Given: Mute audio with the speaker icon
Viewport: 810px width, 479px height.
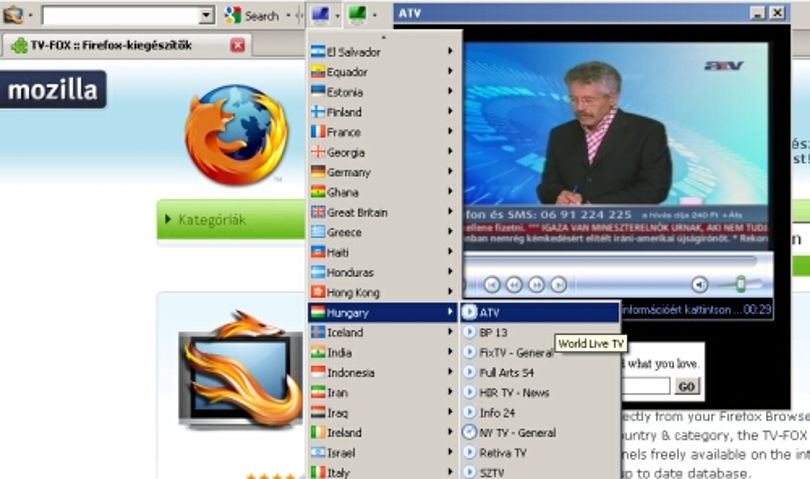Looking at the screenshot, I should 699,284.
